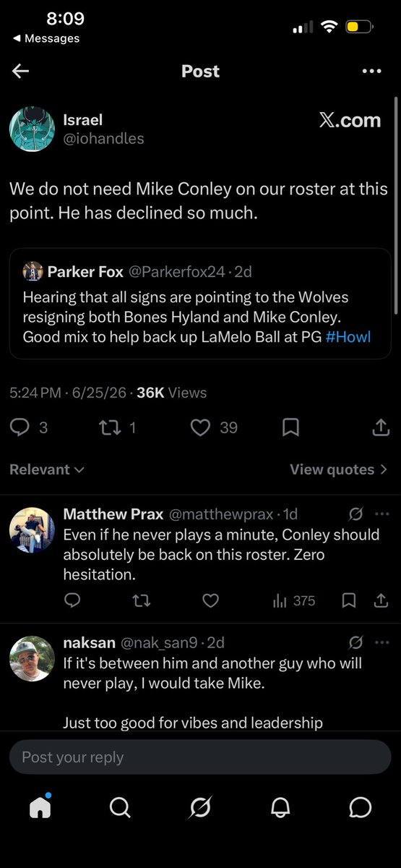Like Matthew Prax's reply
The height and width of the screenshot is (868, 401).
pos(210,600)
